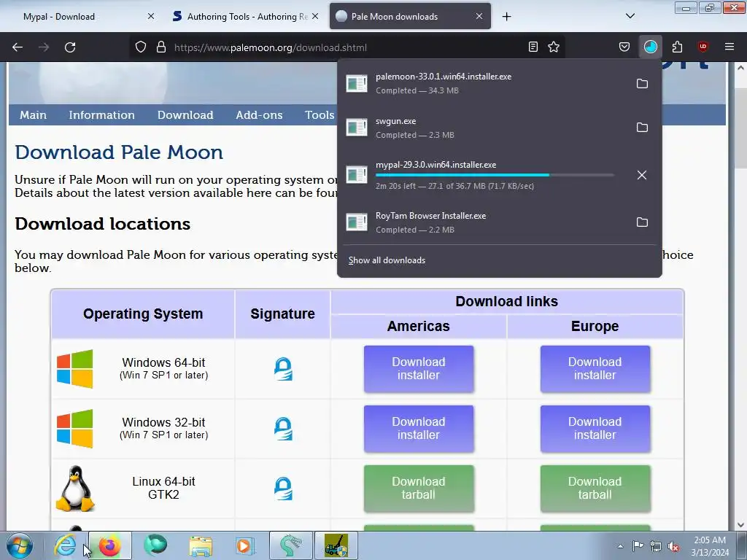Viewport: 747px width, 560px height.
Task: Download Windows 64-bit installer from Europe
Action: [x=595, y=369]
